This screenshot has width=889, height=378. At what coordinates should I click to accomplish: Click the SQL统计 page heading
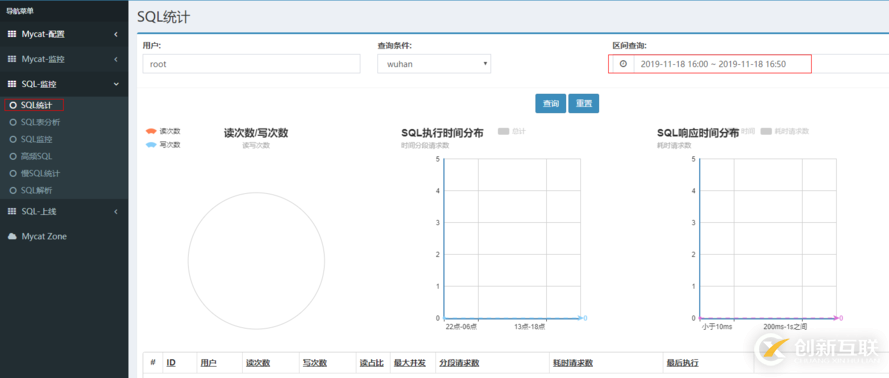pyautogui.click(x=163, y=17)
